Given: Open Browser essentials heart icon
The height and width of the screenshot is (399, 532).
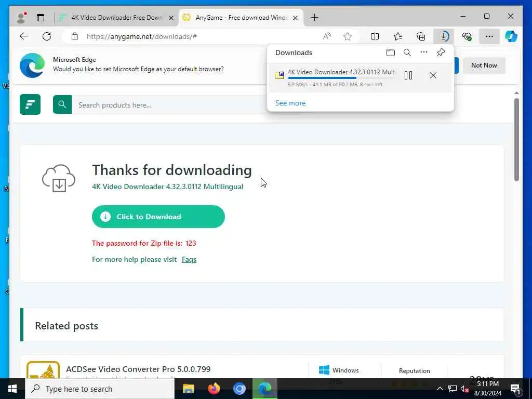Looking at the screenshot, I should pyautogui.click(x=467, y=36).
